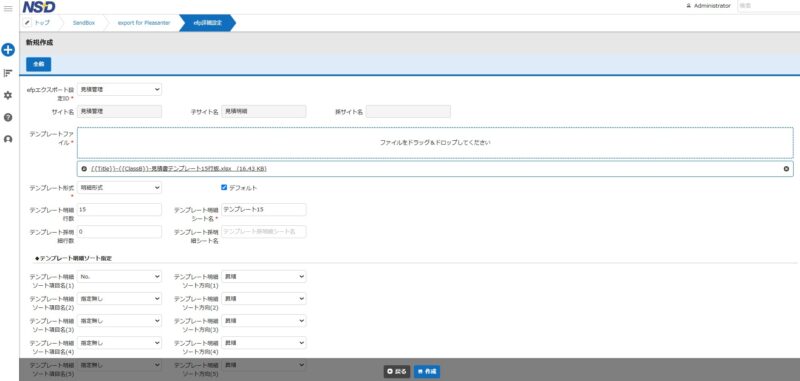Click the 作成 create button
Image resolution: width=800 pixels, height=381 pixels.
pyautogui.click(x=427, y=372)
